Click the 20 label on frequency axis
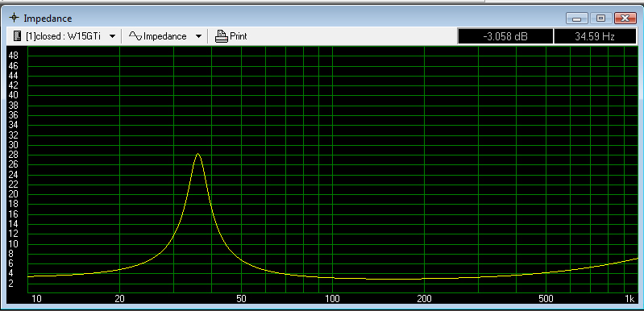The width and height of the screenshot is (644, 311). click(x=119, y=299)
